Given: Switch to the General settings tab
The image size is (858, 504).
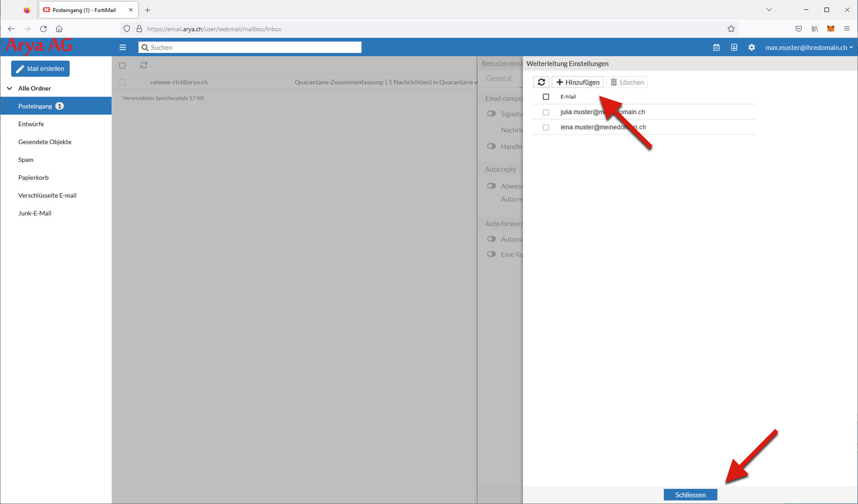Looking at the screenshot, I should coord(498,79).
